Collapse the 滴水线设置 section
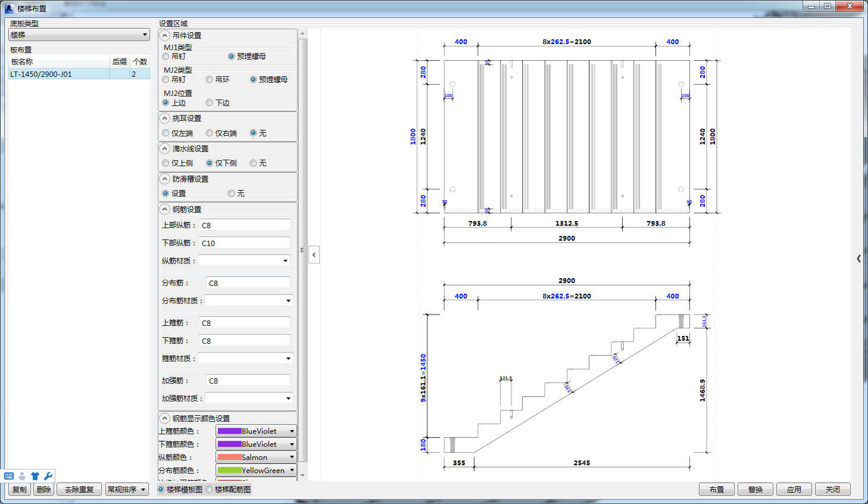 pos(166,149)
